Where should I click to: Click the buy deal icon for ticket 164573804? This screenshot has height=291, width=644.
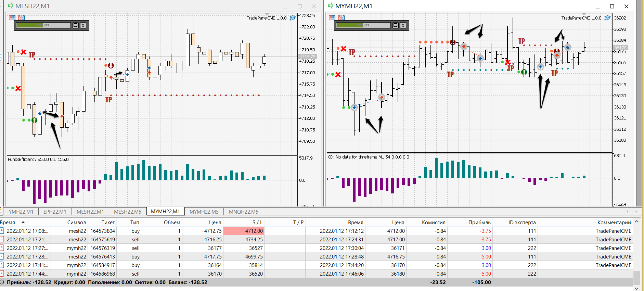2,231
